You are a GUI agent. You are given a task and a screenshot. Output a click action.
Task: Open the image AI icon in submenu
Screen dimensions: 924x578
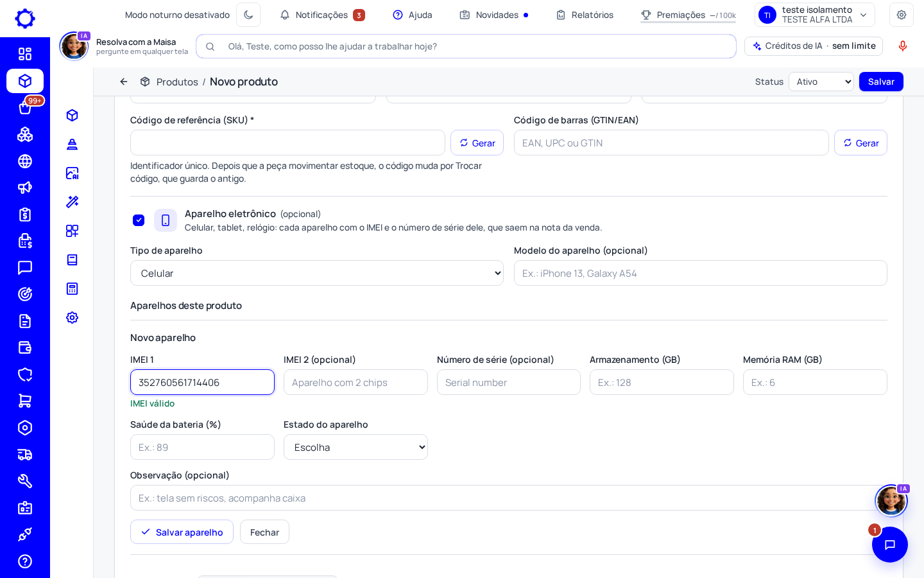(72, 173)
